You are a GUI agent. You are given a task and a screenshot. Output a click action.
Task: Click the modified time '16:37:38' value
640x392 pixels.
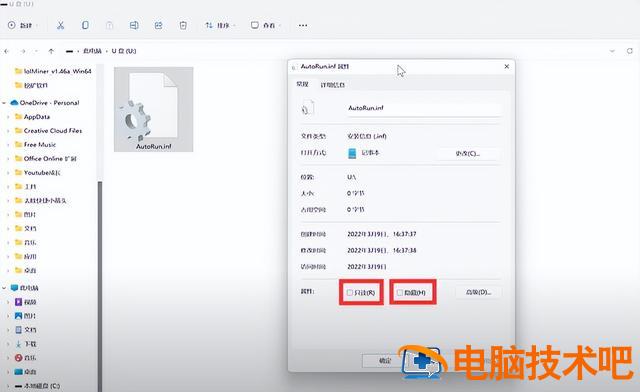tap(404, 250)
